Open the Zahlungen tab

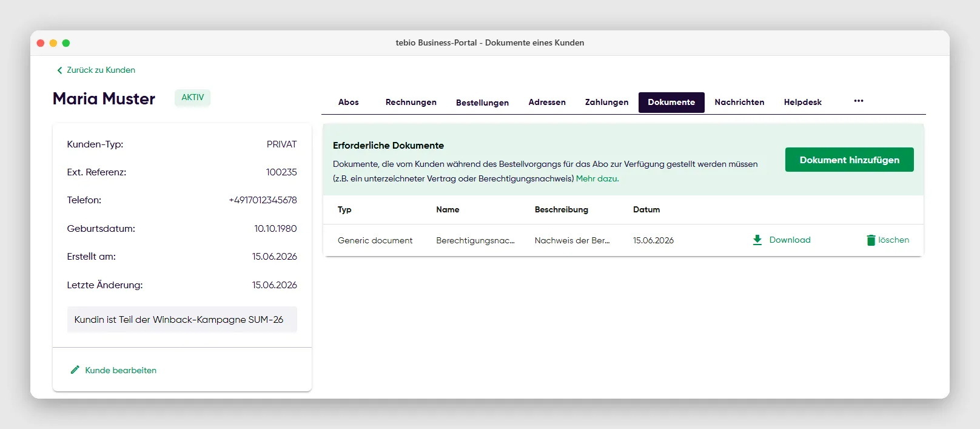point(606,102)
